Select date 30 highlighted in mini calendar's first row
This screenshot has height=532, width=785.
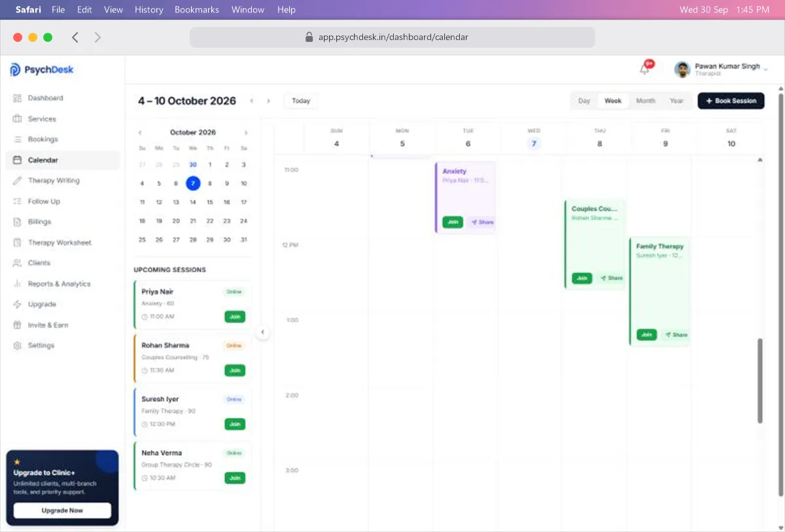[193, 165]
